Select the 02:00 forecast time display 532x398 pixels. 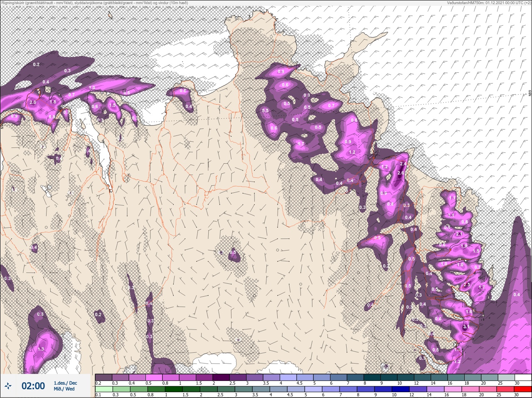point(33,386)
